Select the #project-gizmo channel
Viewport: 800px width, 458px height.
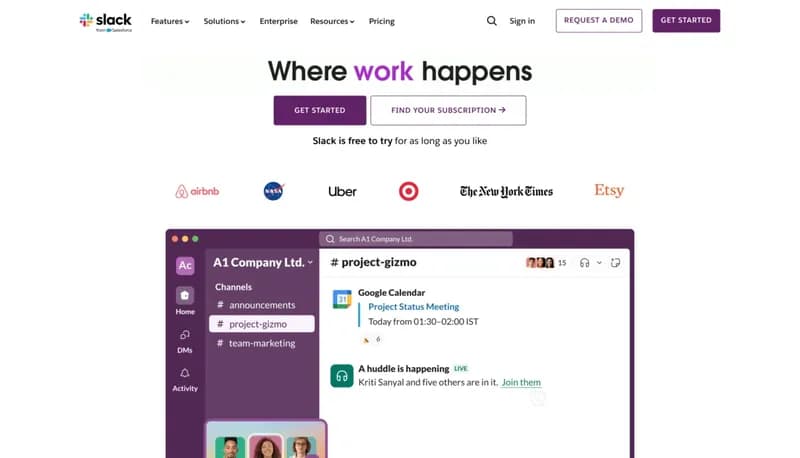coord(262,324)
